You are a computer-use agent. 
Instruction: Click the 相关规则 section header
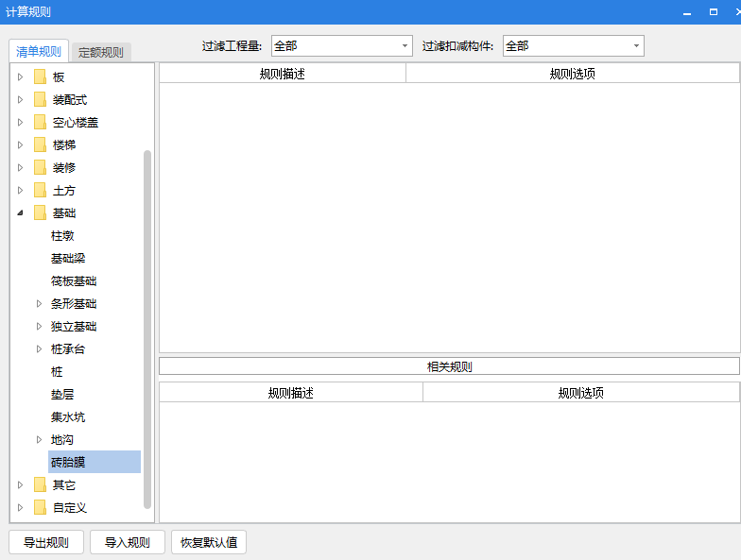point(450,366)
